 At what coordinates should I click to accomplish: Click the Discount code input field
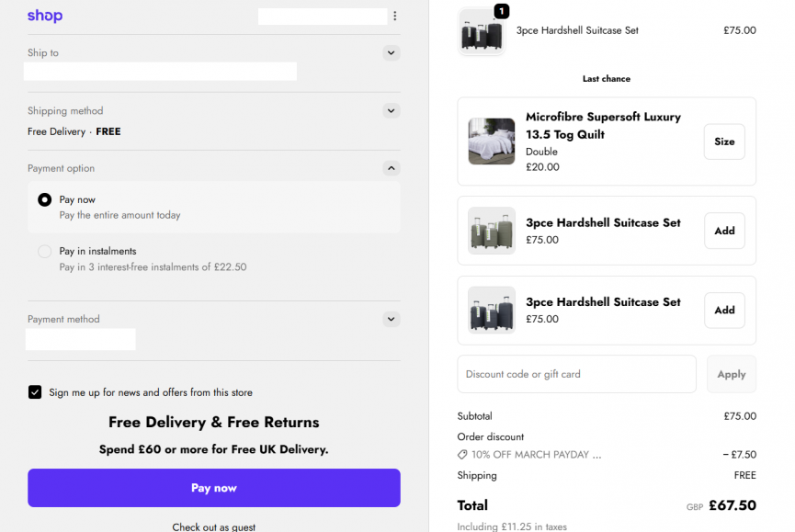(576, 374)
